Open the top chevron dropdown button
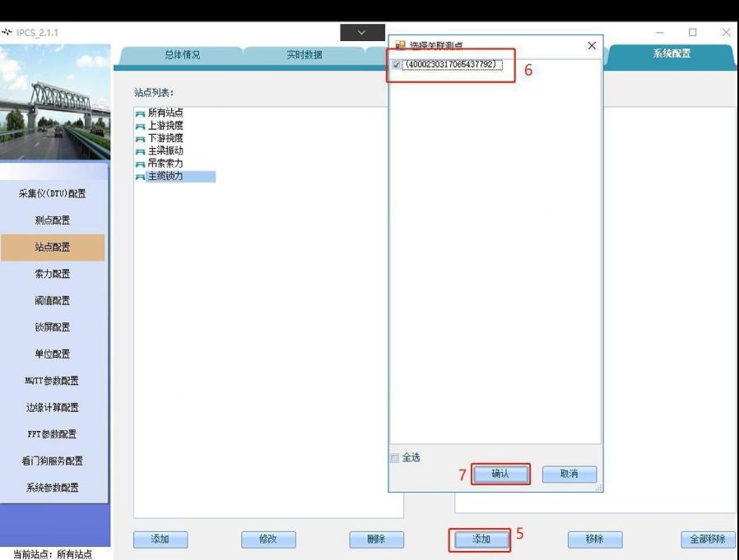 [x=362, y=33]
